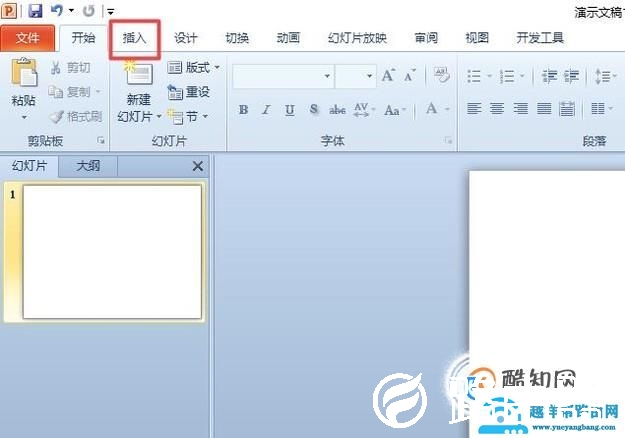The image size is (625, 438).
Task: Click 剪切 (Cut) button
Action: pos(71,68)
